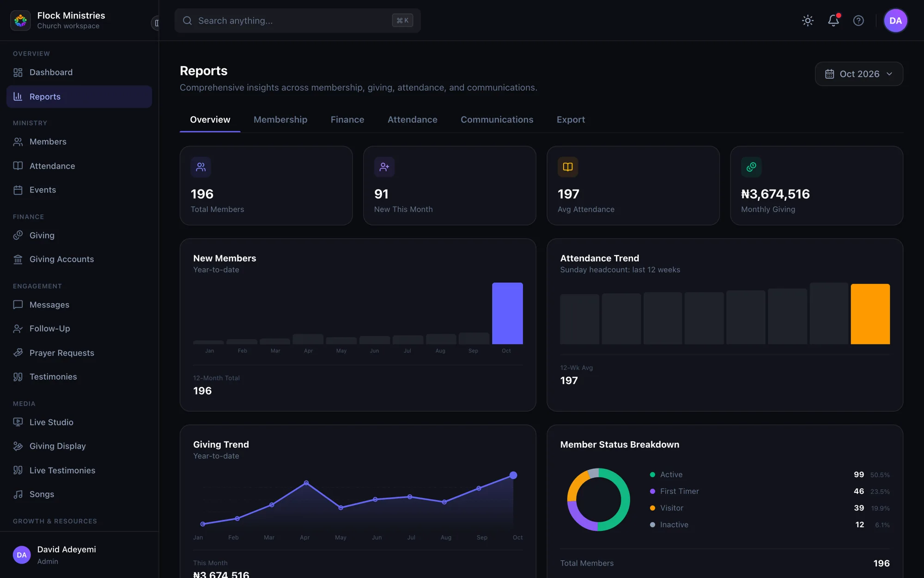Click the Dashboard grid icon
The height and width of the screenshot is (578, 924).
point(18,72)
